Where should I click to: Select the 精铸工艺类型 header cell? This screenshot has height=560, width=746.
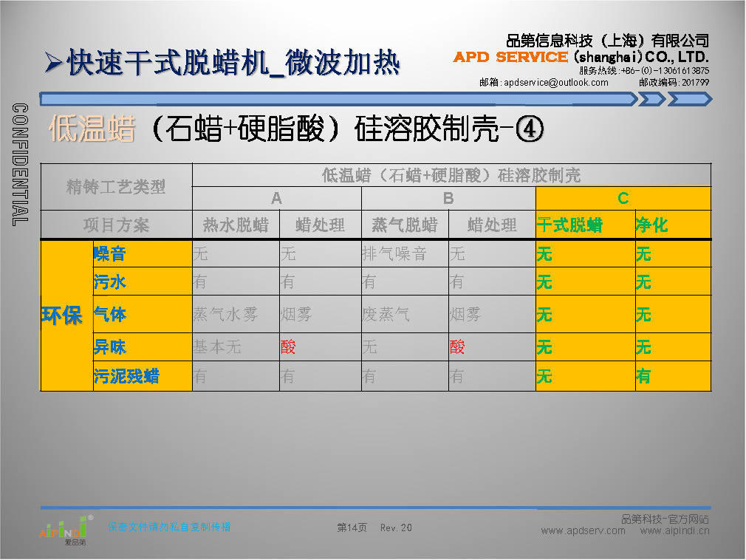point(116,187)
